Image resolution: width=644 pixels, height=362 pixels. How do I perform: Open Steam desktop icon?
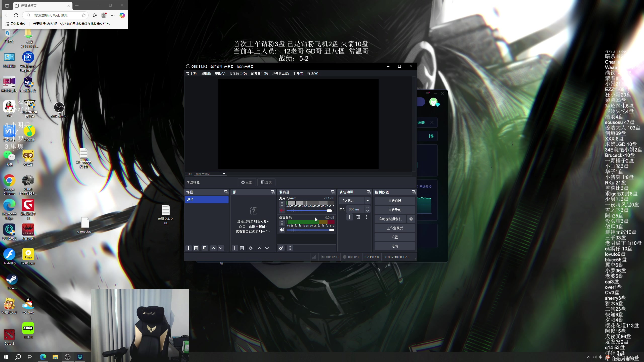pyautogui.click(x=12, y=282)
